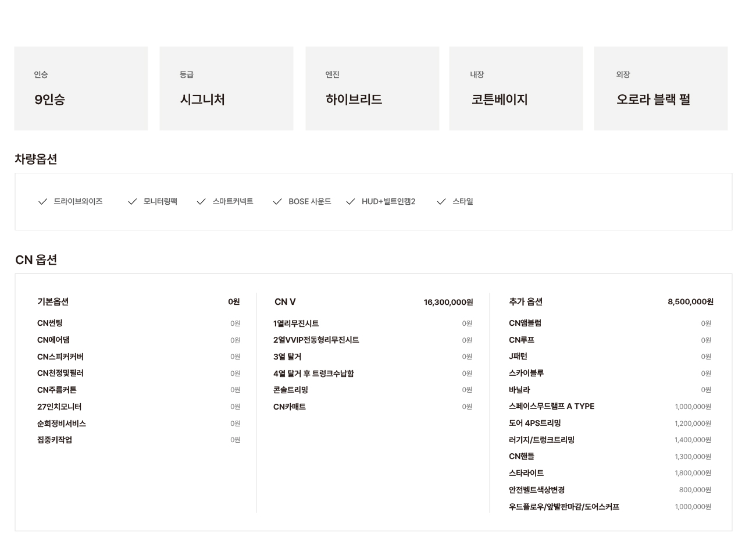Select the 하이브리드 engine card
The image size is (756, 555).
tap(372, 88)
